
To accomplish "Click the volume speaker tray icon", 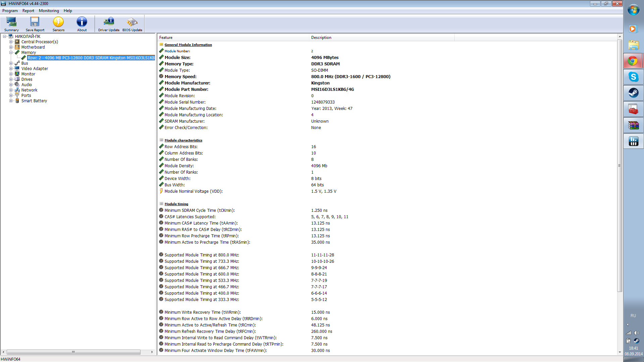I will coord(636,333).
